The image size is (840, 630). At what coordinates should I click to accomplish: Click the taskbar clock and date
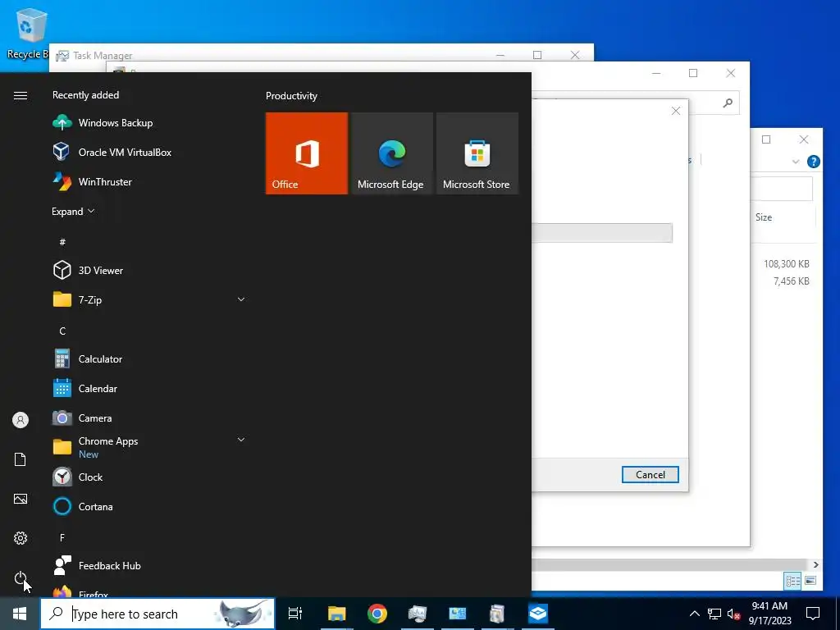(x=769, y=614)
